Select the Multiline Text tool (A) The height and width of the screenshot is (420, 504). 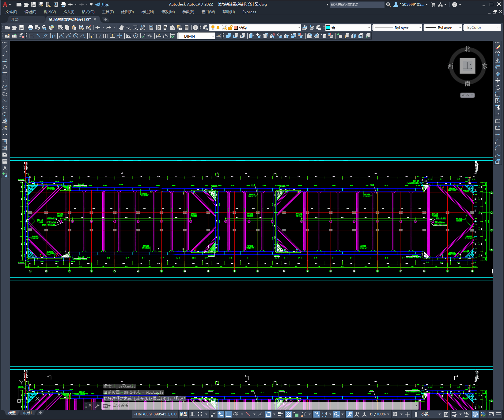pos(5,168)
